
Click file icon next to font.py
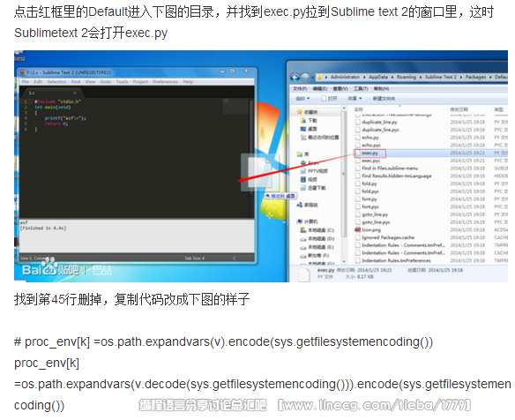click(358, 199)
